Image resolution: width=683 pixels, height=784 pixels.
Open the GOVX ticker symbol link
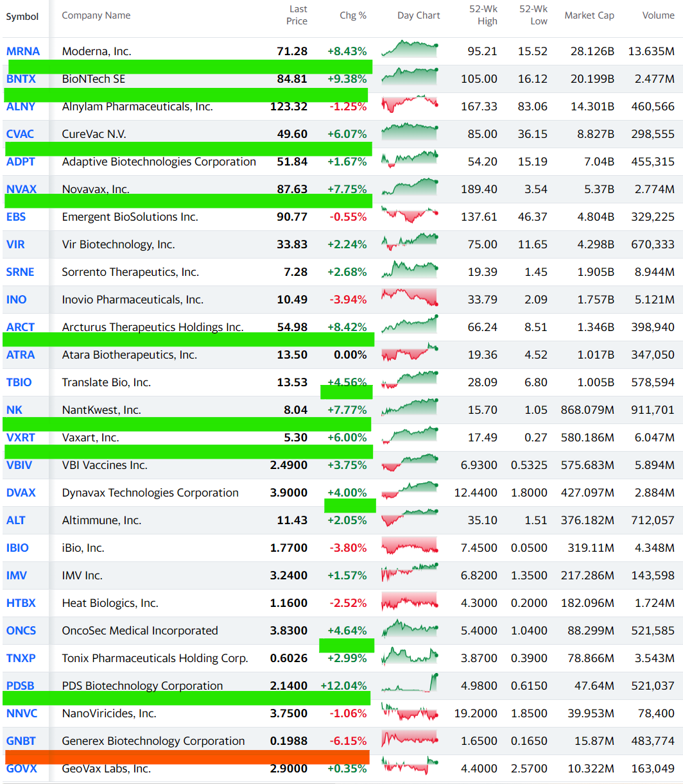pyautogui.click(x=22, y=769)
